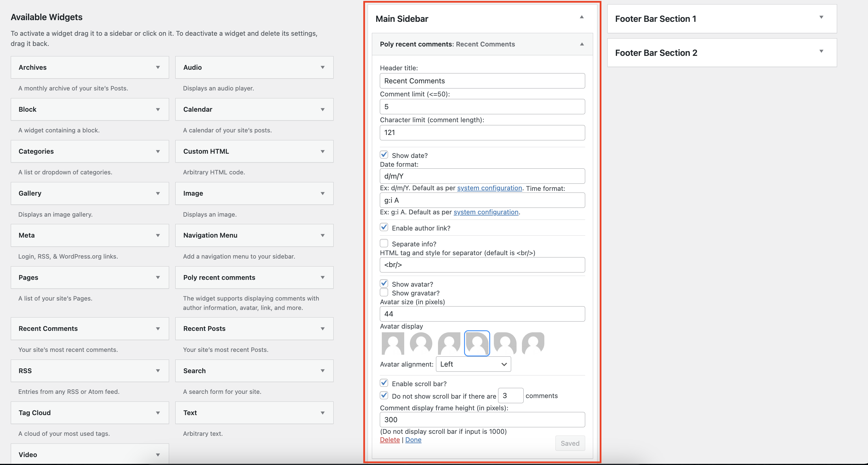This screenshot has height=465, width=868.
Task: Enable the Show gravatar checkbox
Action: (384, 292)
